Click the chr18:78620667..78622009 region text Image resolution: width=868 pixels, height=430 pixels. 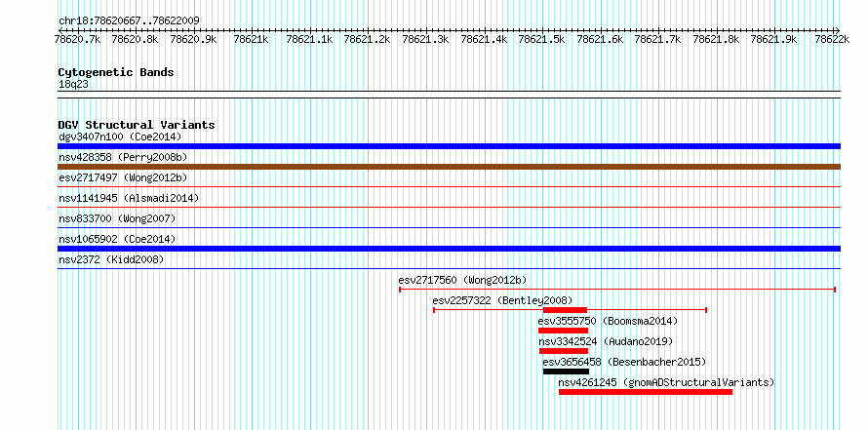[129, 20]
